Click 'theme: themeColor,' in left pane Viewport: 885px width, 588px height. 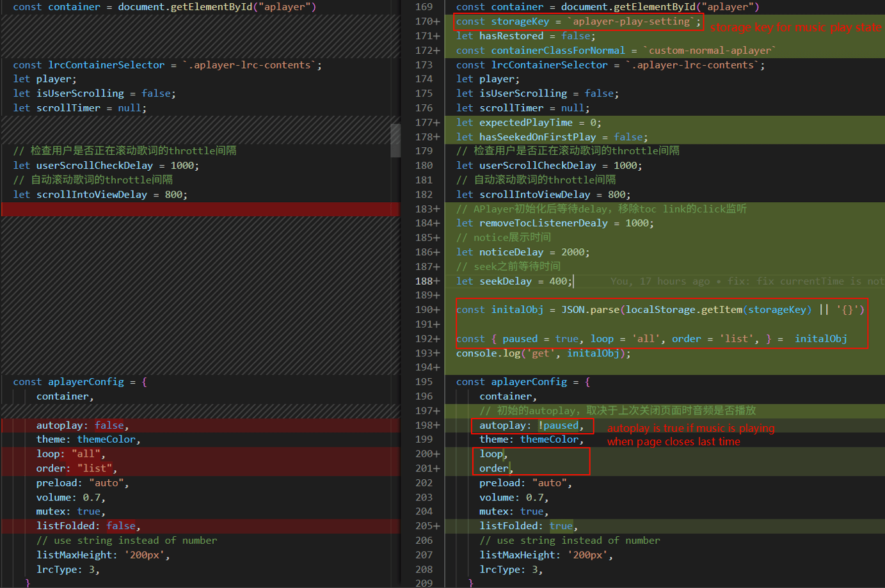(88, 439)
